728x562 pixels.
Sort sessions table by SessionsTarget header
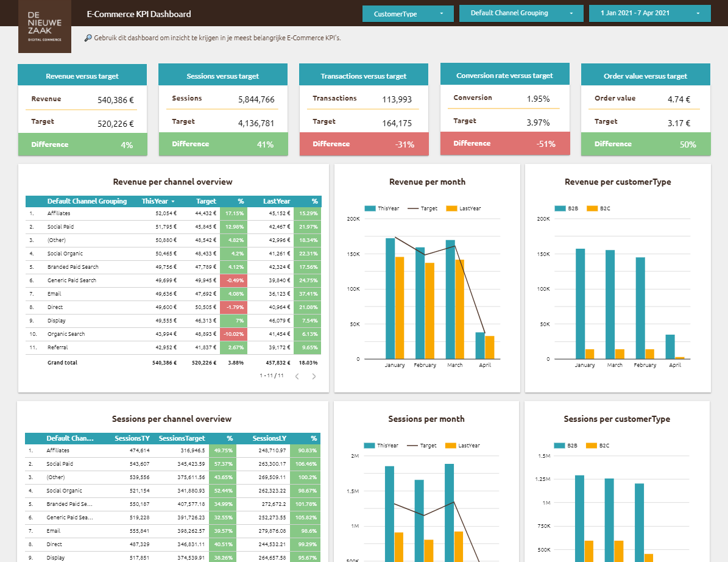182,438
